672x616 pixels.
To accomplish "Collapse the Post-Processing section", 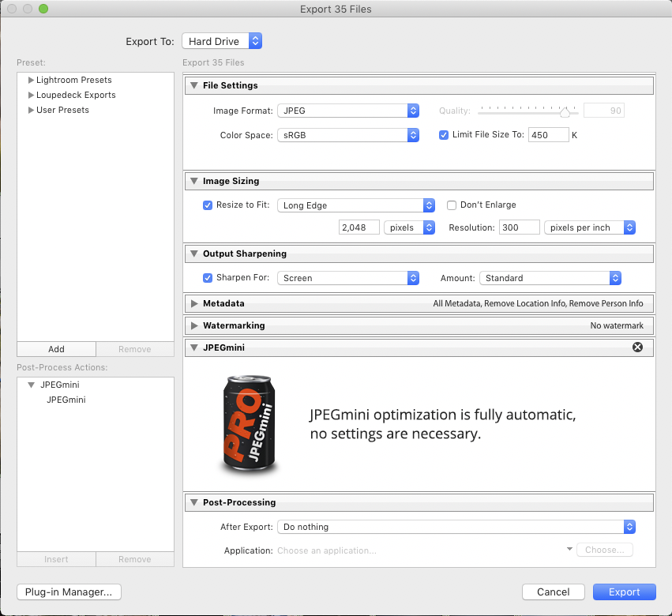I will pos(194,502).
